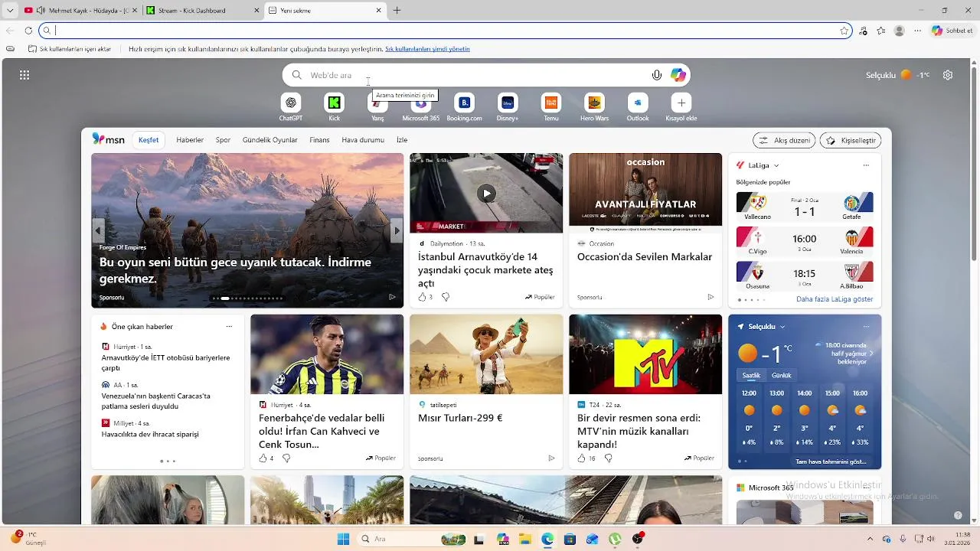Click the Kişiselleştir button
Screen dimensions: 980x551
851,140
